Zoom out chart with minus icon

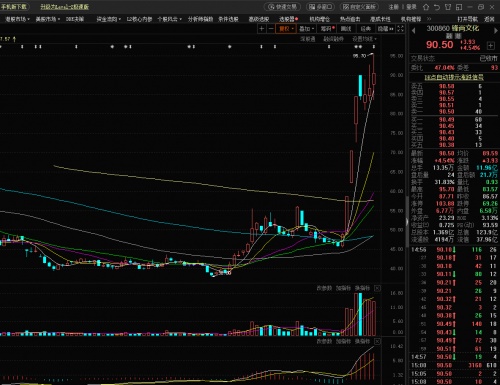[x=271, y=29]
